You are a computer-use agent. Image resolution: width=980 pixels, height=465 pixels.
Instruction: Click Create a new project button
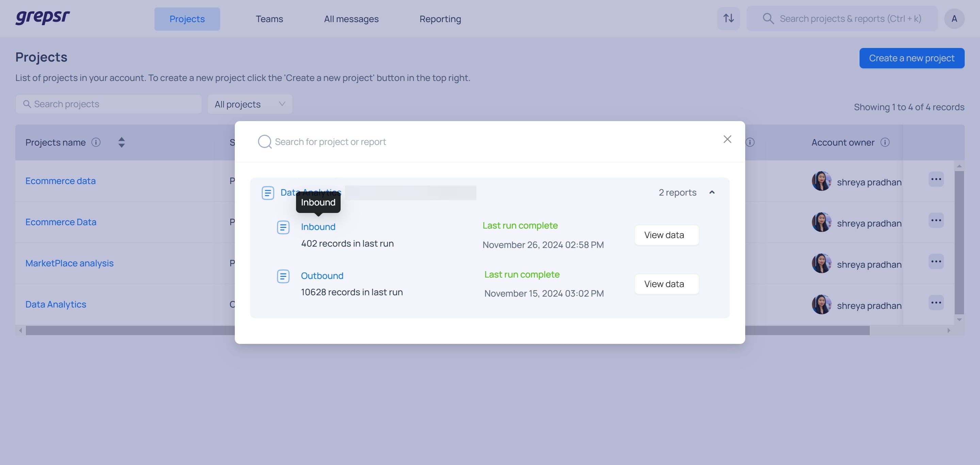tap(912, 58)
